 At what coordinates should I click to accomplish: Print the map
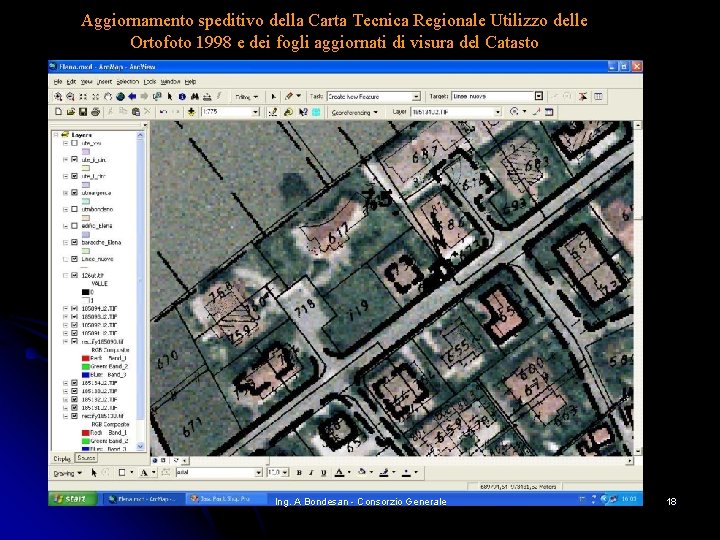(x=96, y=112)
